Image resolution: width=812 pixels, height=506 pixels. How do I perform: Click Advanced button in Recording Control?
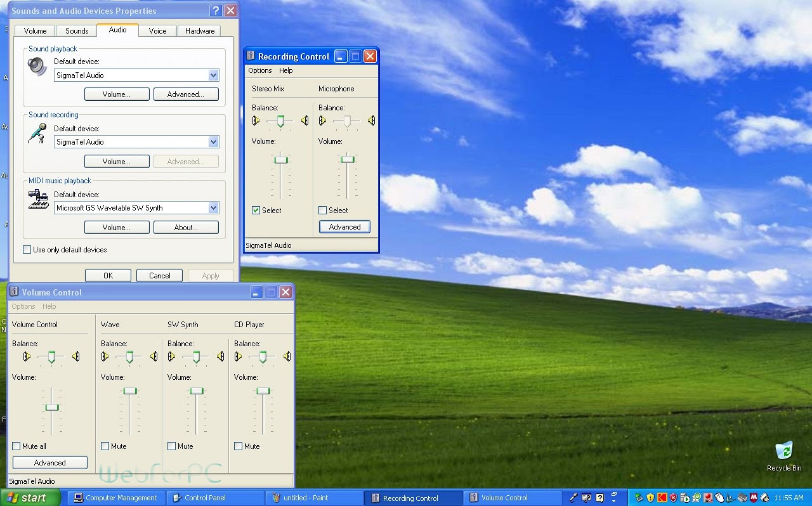click(344, 227)
